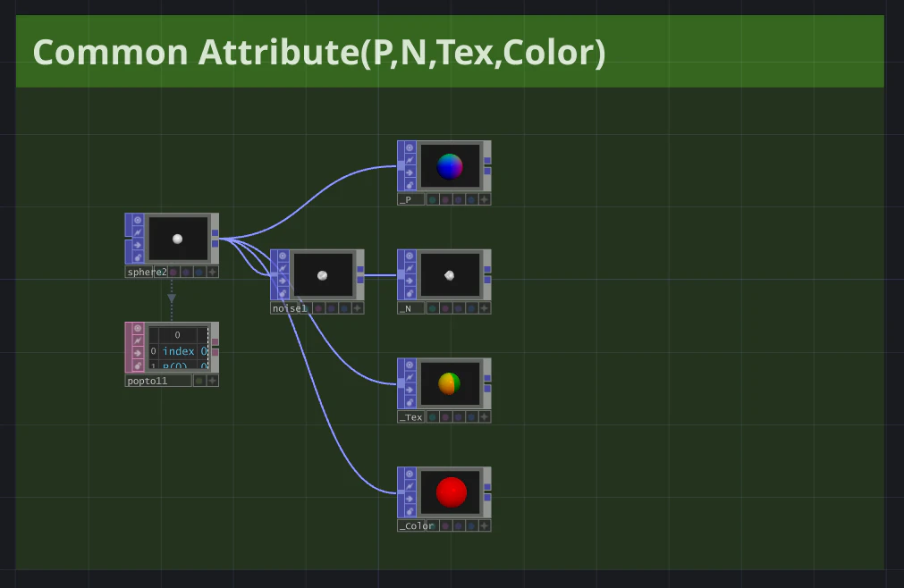Click the input connector on _Color node

point(401,492)
